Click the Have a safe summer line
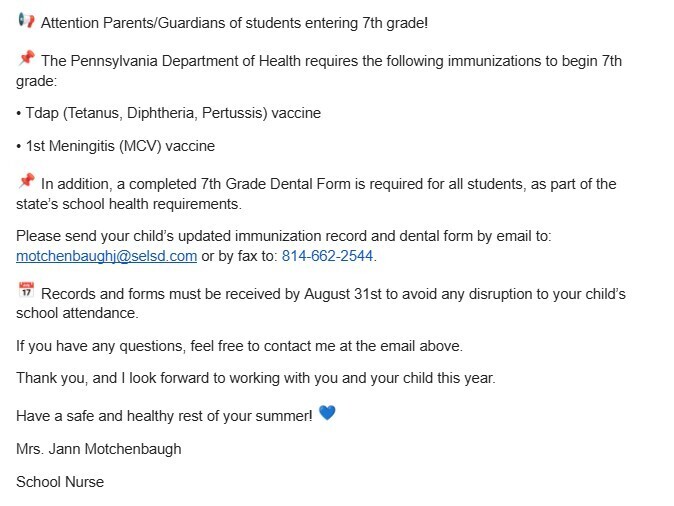The width and height of the screenshot is (674, 506). [x=164, y=416]
